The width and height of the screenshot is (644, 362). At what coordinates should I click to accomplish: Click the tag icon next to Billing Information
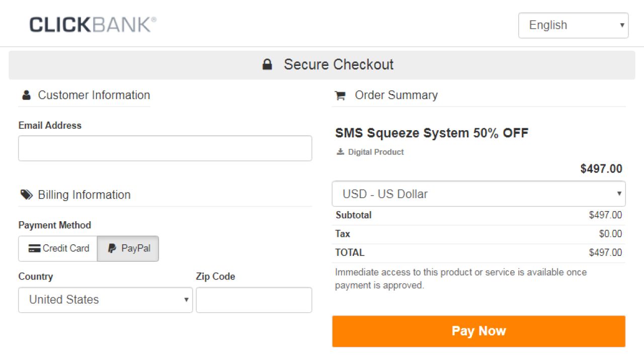pos(26,194)
